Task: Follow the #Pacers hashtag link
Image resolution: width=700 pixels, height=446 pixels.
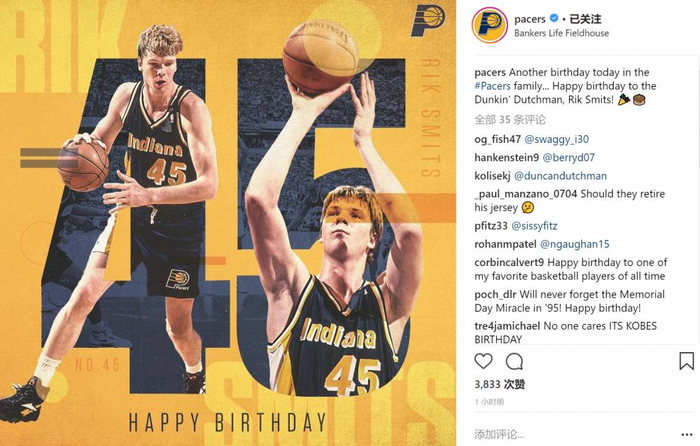Action: [x=492, y=86]
